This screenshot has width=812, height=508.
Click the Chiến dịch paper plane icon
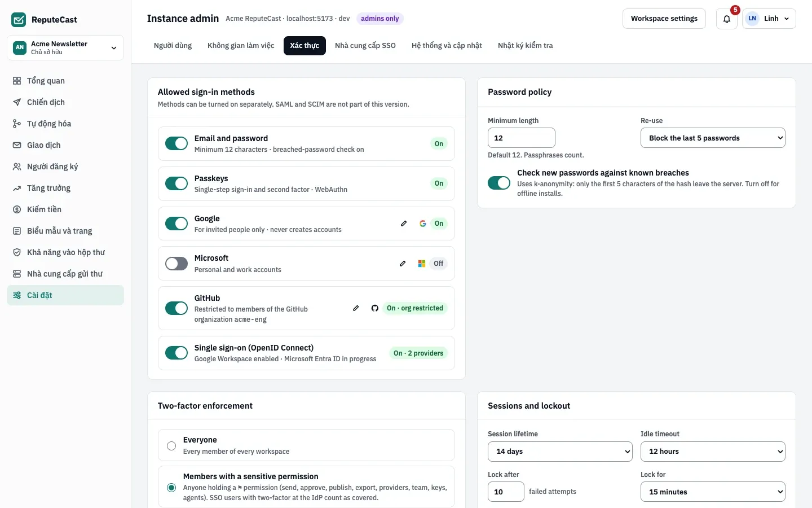coord(17,102)
